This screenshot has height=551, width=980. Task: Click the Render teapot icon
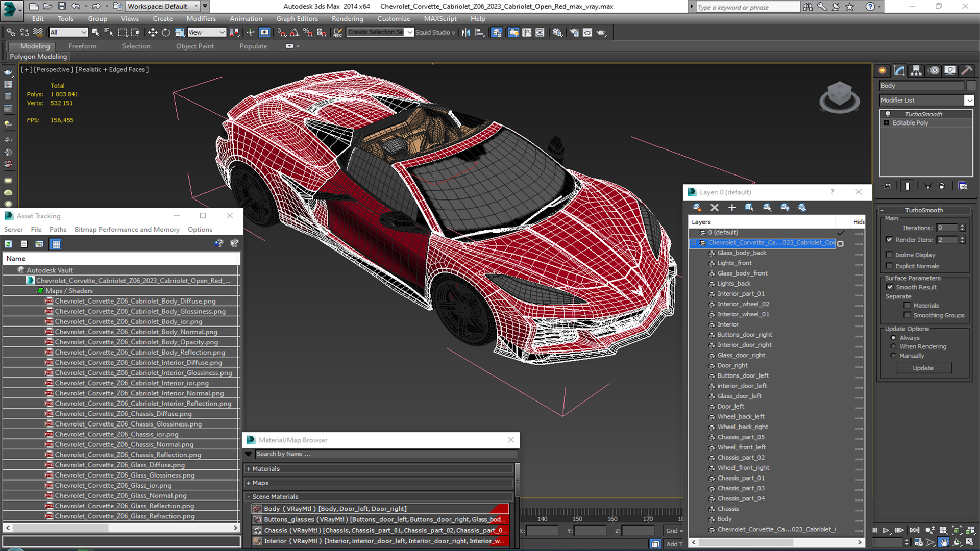click(x=601, y=32)
